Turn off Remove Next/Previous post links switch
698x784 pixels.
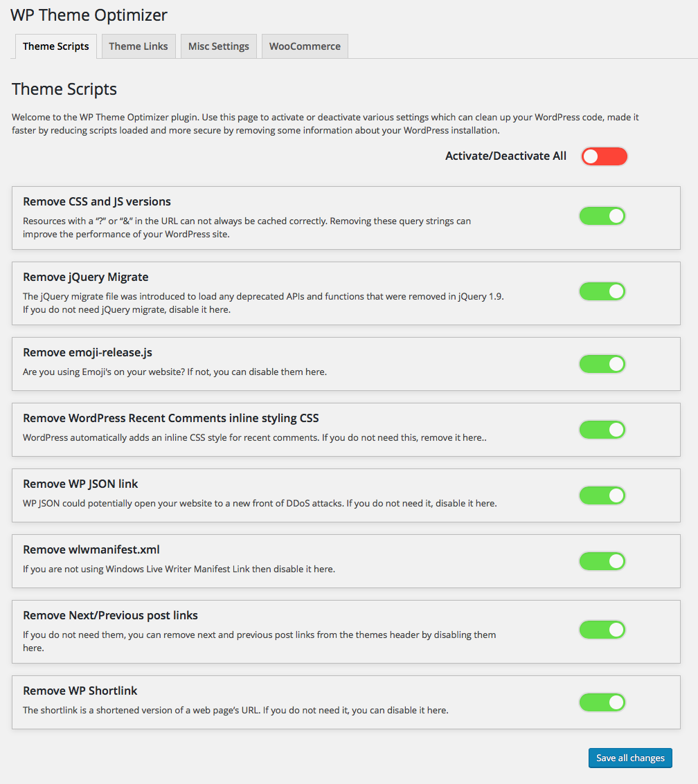[x=602, y=630]
